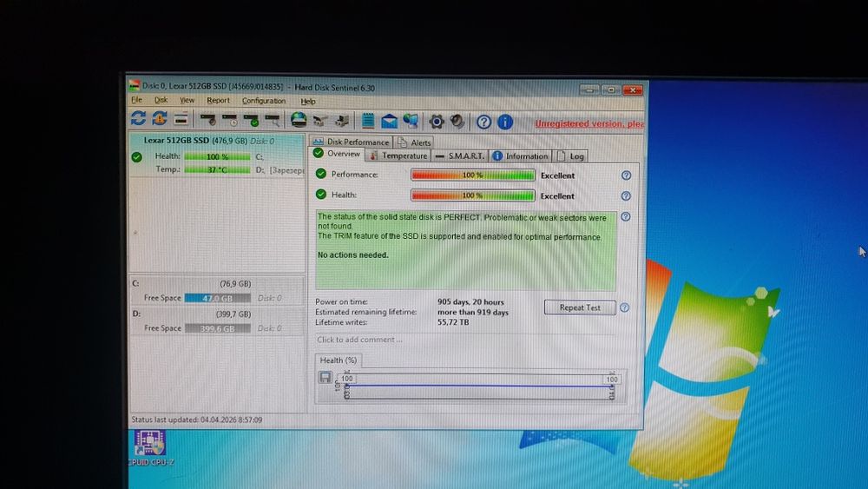Click the blue envelope send-report icon
The height and width of the screenshot is (489, 868).
point(389,121)
